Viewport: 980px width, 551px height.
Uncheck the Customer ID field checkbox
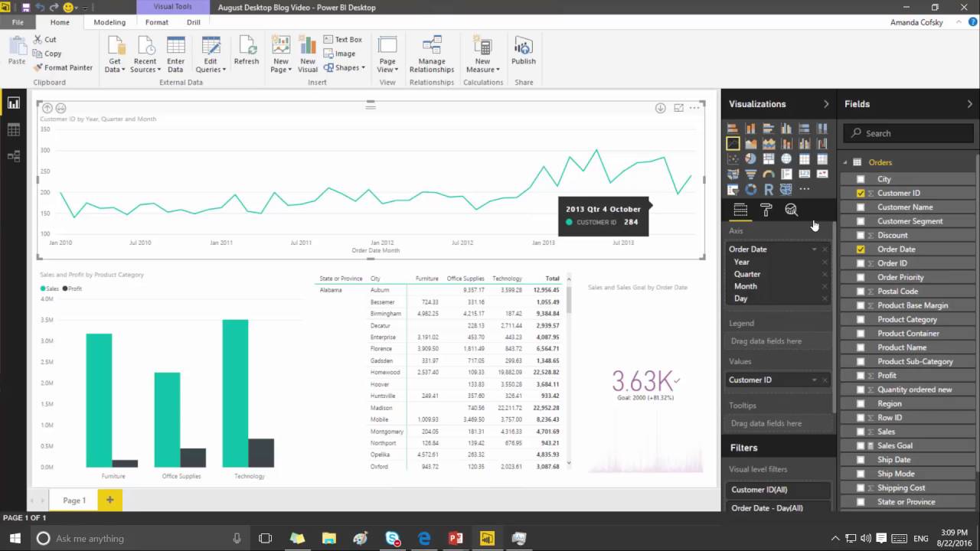(861, 193)
